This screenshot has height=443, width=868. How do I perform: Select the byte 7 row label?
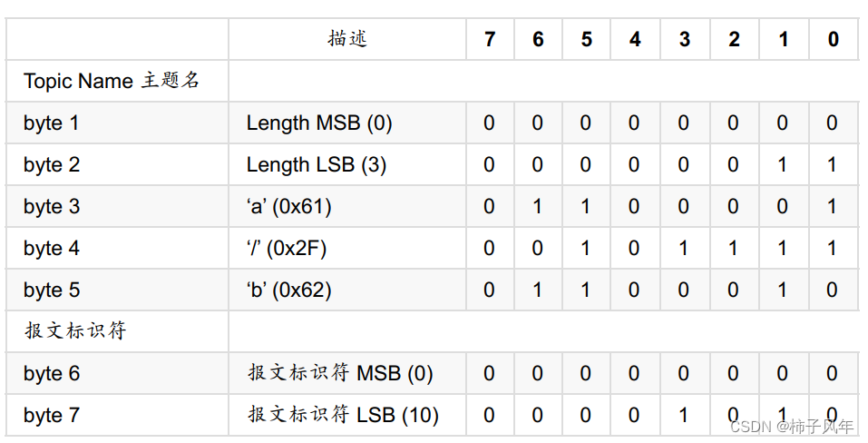(52, 415)
